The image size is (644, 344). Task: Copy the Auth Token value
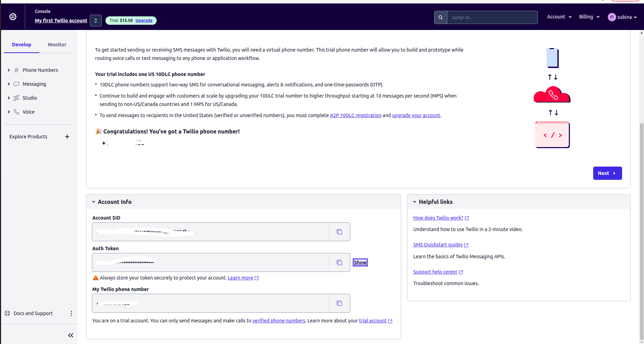339,262
